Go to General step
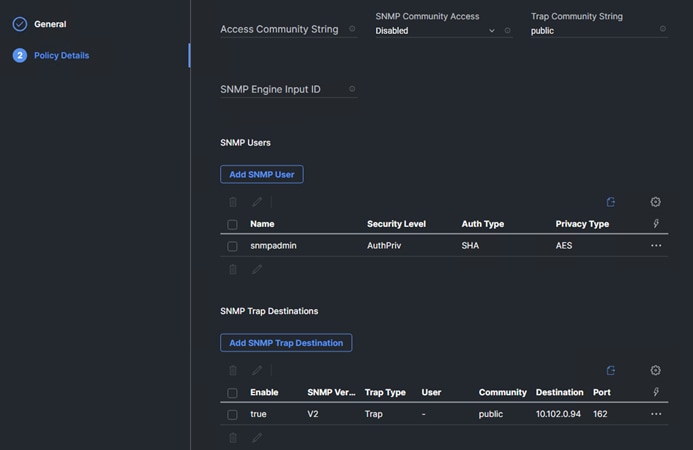 pyautogui.click(x=50, y=24)
